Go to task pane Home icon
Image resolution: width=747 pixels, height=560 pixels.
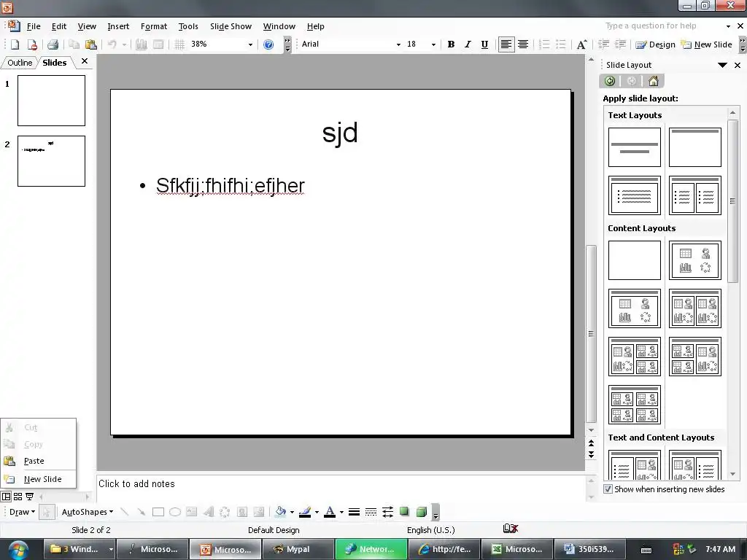pos(654,81)
